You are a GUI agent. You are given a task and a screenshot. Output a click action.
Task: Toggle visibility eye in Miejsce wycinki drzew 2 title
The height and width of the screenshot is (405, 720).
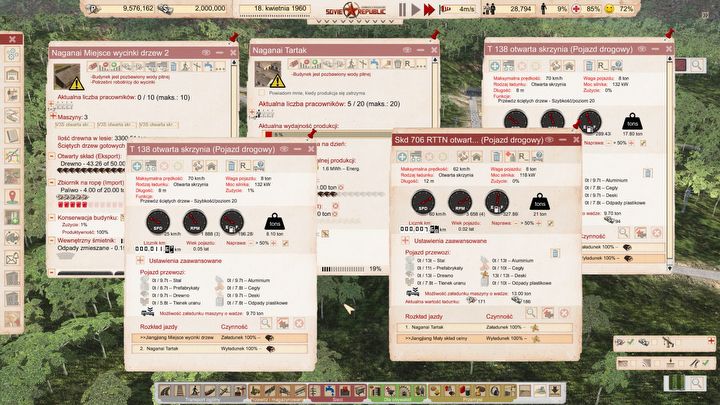tap(206, 53)
